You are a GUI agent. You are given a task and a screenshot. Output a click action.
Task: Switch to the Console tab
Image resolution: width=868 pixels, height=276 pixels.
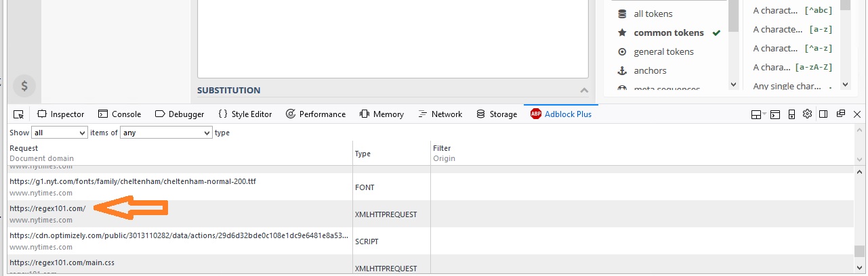pyautogui.click(x=119, y=114)
